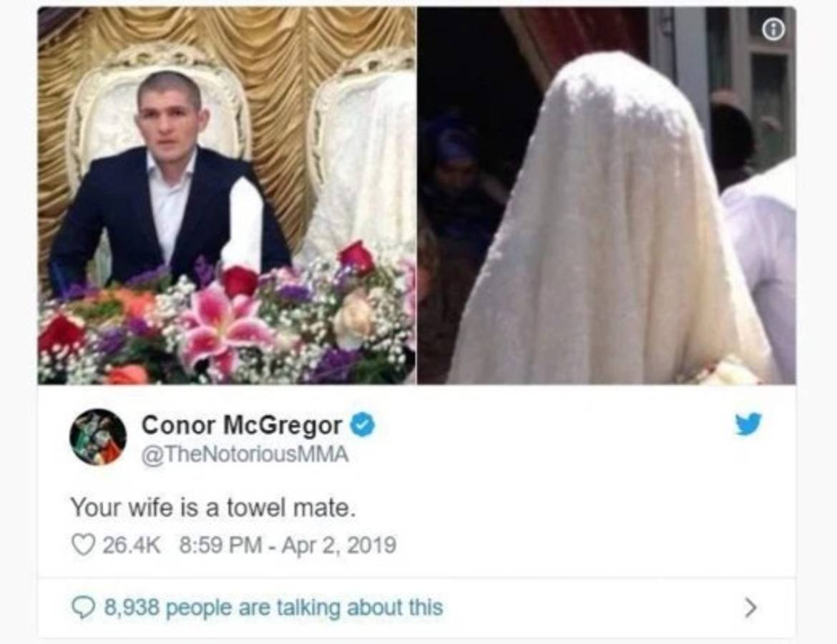The height and width of the screenshot is (644, 837).
Task: Open the right photo of the white veil
Action: point(607,195)
